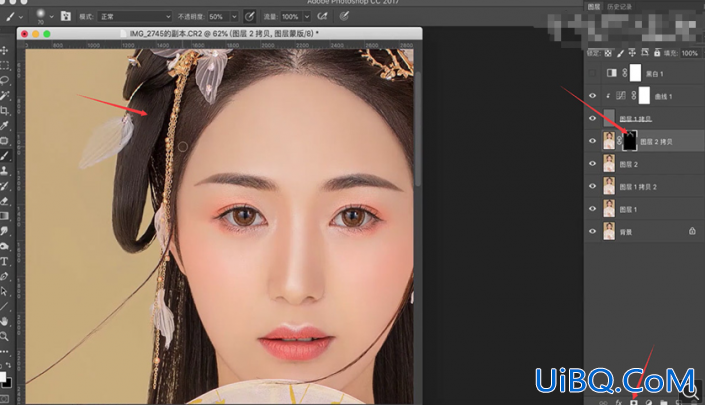Click the 不透明度 50% value field
705x405 pixels.
click(219, 17)
